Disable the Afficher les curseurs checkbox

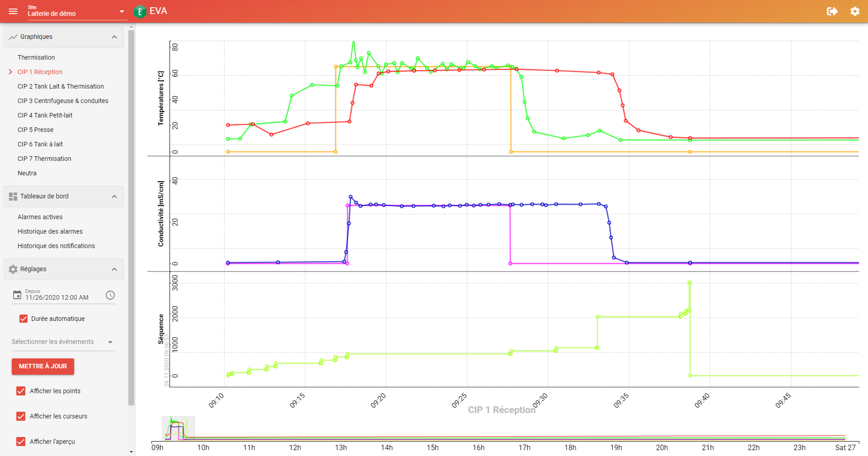click(21, 416)
